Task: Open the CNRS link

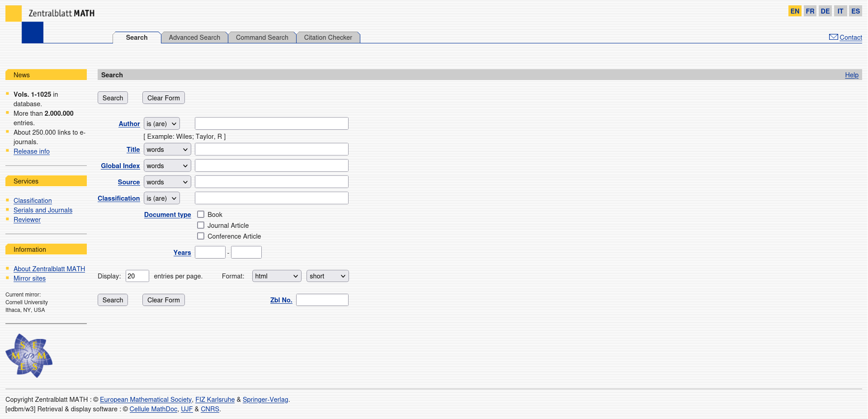Action: (210, 409)
